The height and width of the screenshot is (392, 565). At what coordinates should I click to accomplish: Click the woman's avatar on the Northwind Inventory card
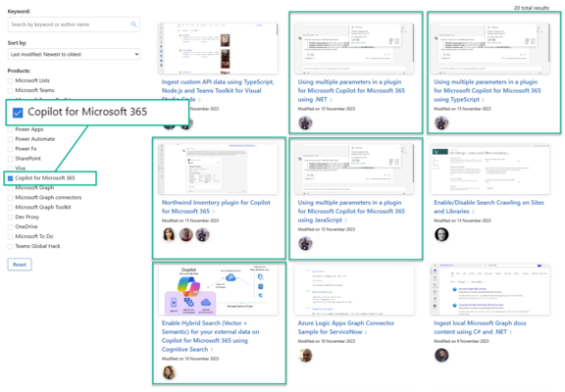coord(169,234)
